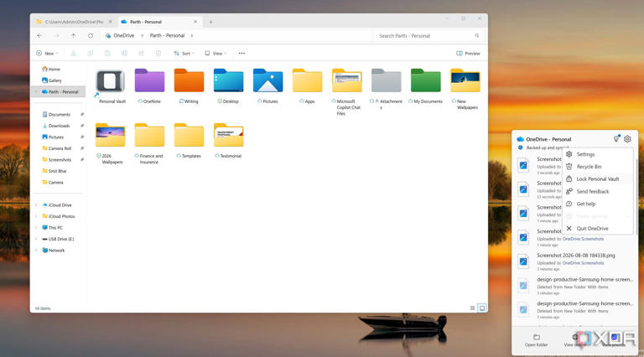Screen dimensions: 644x357
Task: Select the Templates folder
Action: (189, 140)
